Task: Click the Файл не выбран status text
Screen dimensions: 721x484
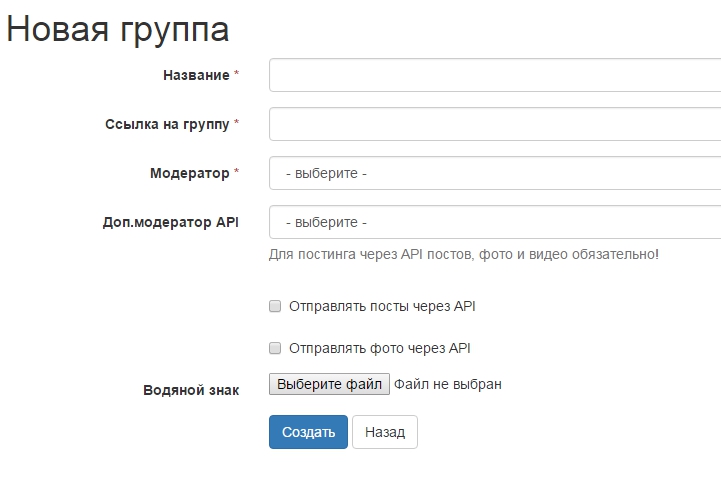Action: click(447, 384)
